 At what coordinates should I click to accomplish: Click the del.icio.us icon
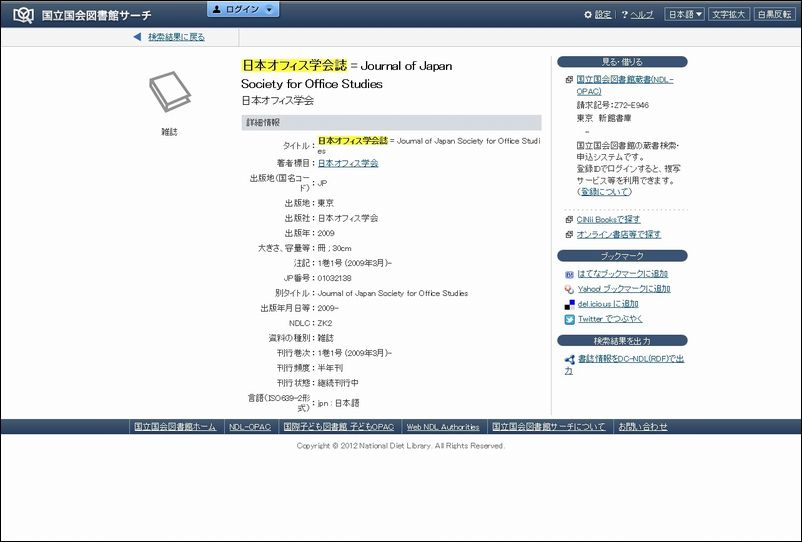click(569, 305)
